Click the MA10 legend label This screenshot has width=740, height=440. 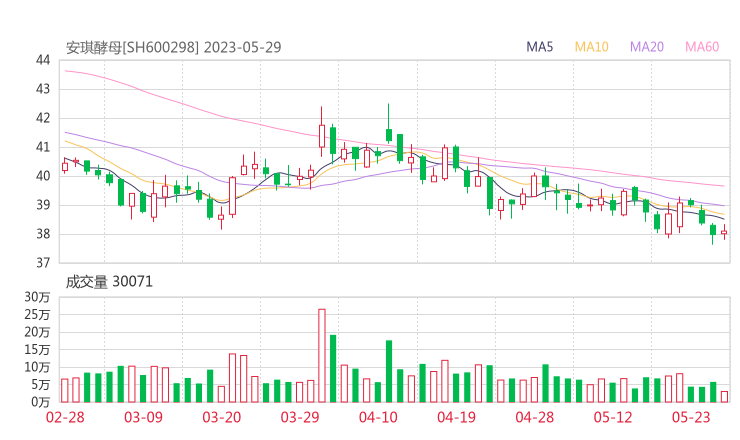tap(591, 47)
